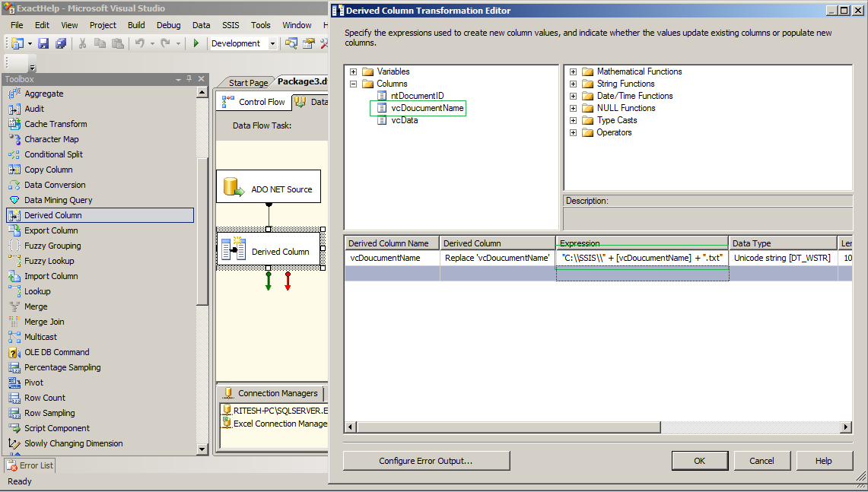The width and height of the screenshot is (868, 492).
Task: Click the Paste toolbar icon
Action: (118, 43)
